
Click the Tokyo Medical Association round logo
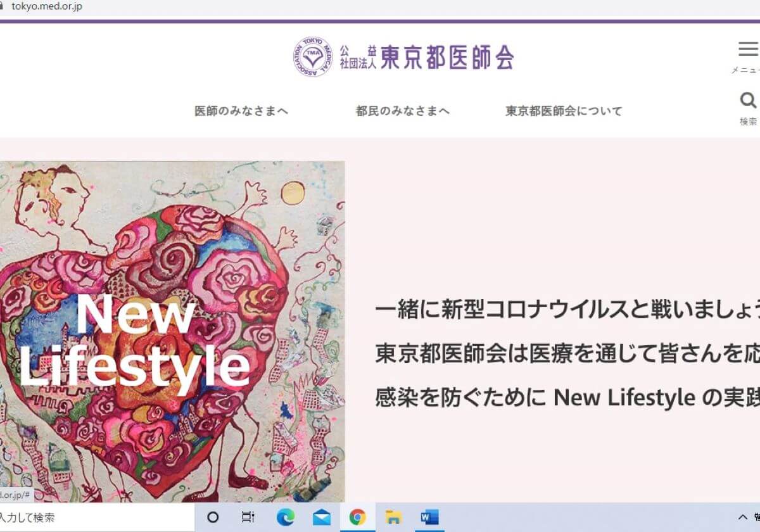[x=313, y=57]
